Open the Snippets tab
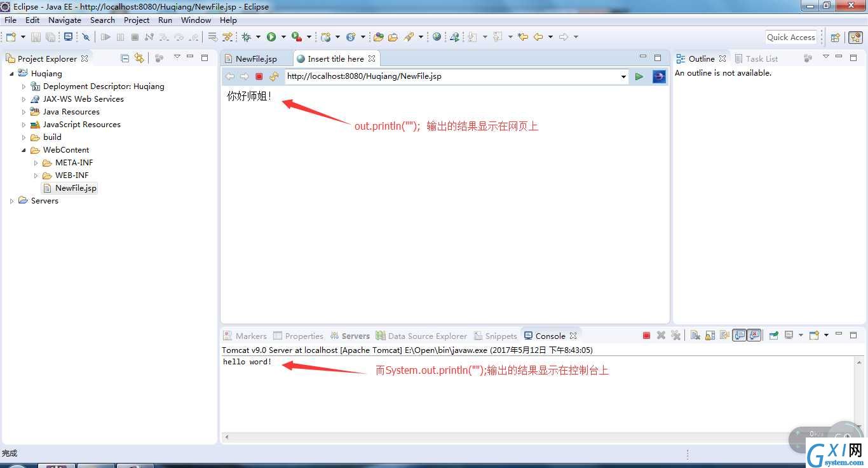This screenshot has height=468, width=868. click(495, 336)
